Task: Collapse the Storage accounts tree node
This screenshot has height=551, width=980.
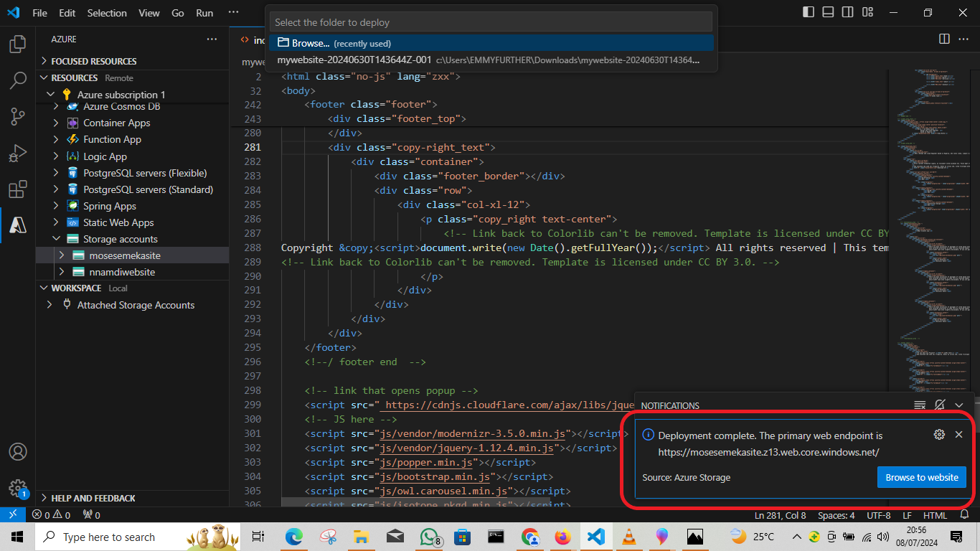Action: [57, 239]
